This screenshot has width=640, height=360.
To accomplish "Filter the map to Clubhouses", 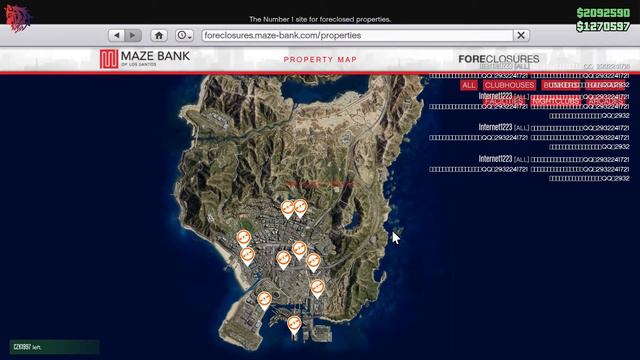I will click(x=509, y=85).
